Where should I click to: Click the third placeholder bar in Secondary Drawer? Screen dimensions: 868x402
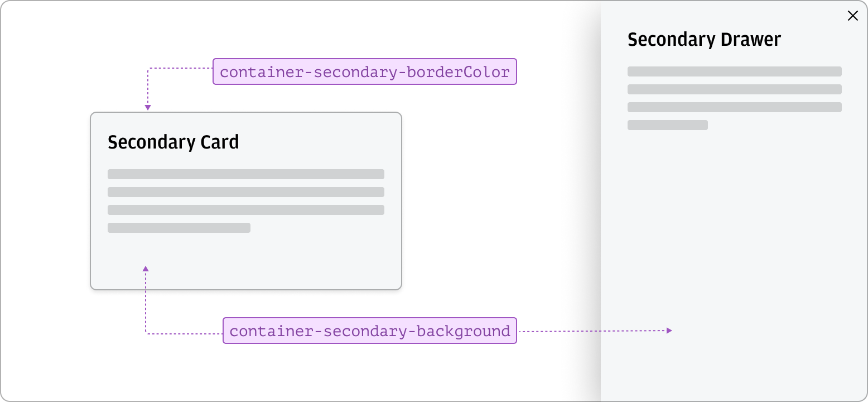pos(734,107)
